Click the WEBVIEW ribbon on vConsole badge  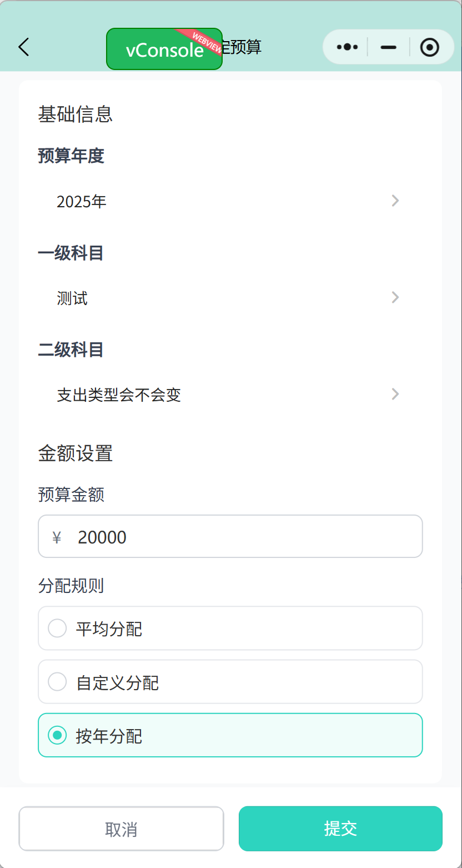point(205,40)
